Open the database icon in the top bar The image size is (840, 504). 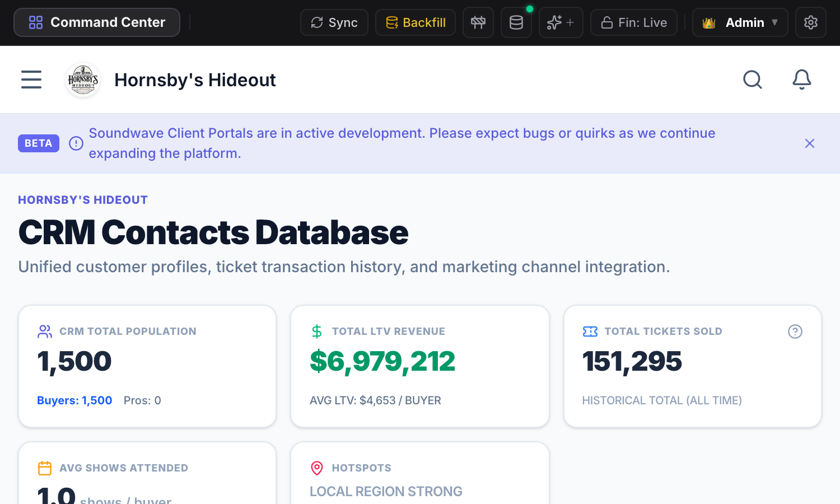point(516,22)
